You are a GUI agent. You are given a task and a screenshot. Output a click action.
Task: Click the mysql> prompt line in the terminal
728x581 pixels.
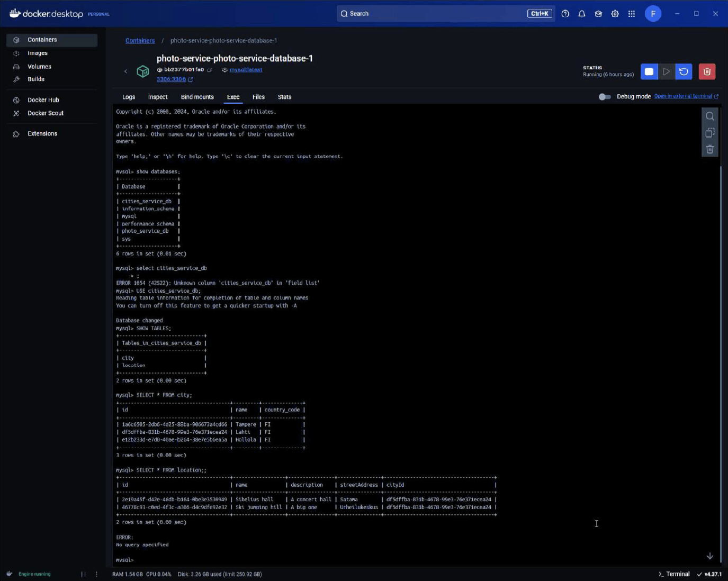tap(125, 560)
